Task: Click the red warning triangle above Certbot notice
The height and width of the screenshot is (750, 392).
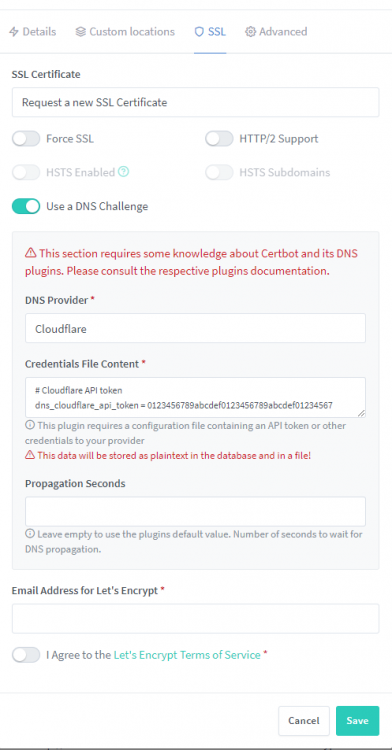Action: (x=31, y=253)
